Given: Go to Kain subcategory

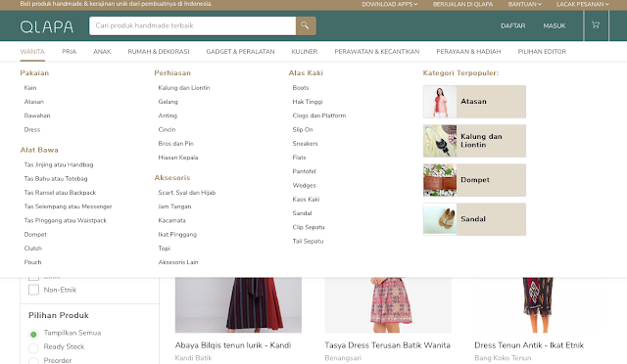Looking at the screenshot, I should point(30,88).
